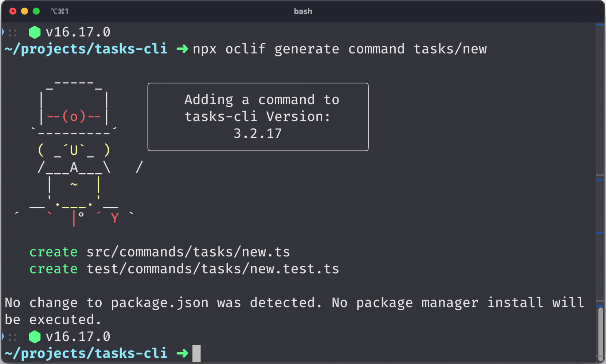This screenshot has height=364, width=606.
Task: Click the bash window title
Action: pyautogui.click(x=303, y=11)
